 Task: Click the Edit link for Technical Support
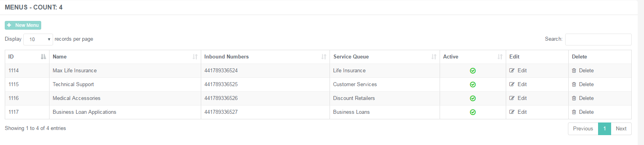click(522, 84)
